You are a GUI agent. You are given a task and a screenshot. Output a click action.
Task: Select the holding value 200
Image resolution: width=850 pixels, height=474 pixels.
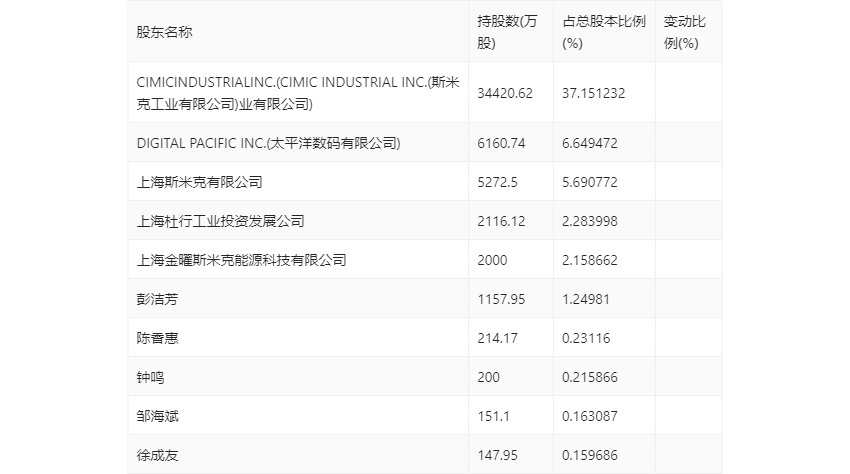tap(488, 377)
